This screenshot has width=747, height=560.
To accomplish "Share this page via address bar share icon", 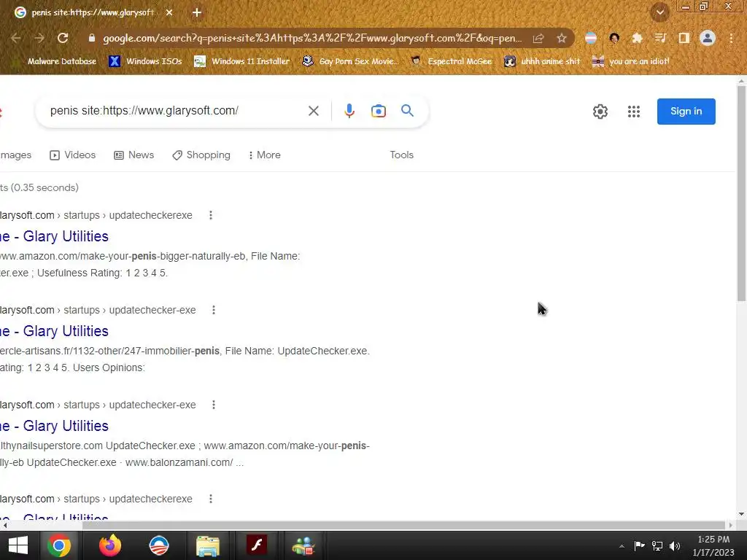I will coord(538,38).
